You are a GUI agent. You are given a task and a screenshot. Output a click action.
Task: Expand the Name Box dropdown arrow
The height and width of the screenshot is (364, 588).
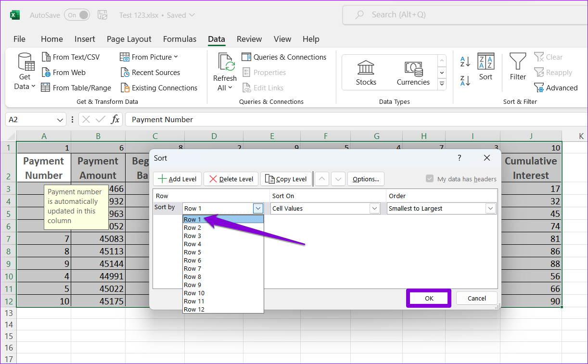[x=60, y=120]
